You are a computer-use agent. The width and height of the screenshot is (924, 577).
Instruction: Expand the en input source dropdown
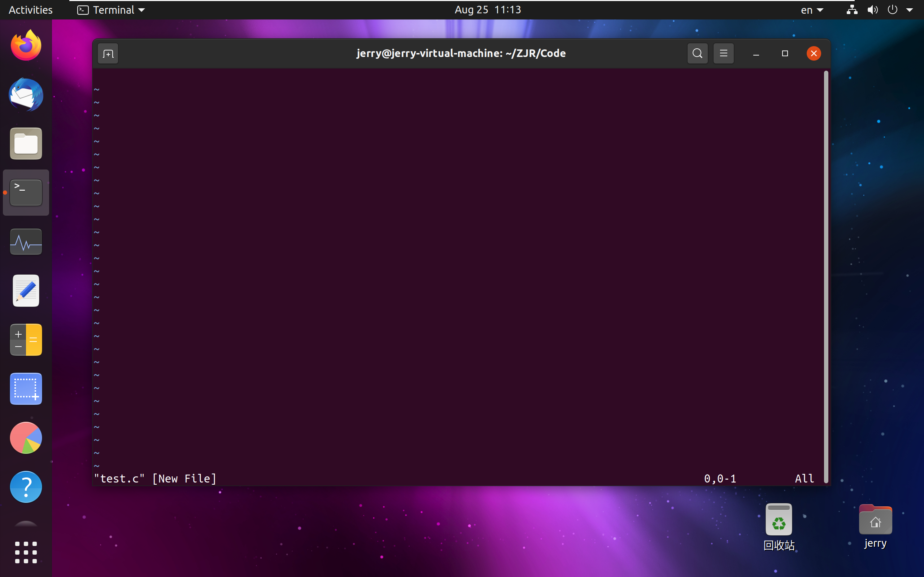(x=812, y=10)
